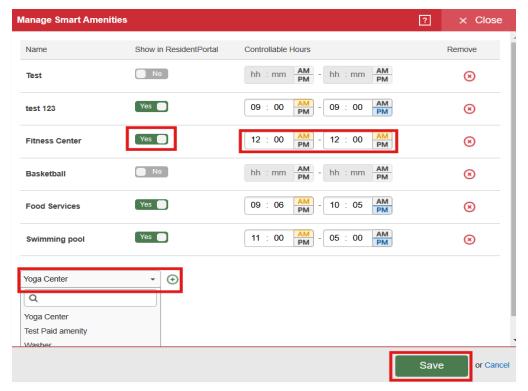Select PM for Swimming pool start time
The image size is (528, 391).
(x=303, y=242)
